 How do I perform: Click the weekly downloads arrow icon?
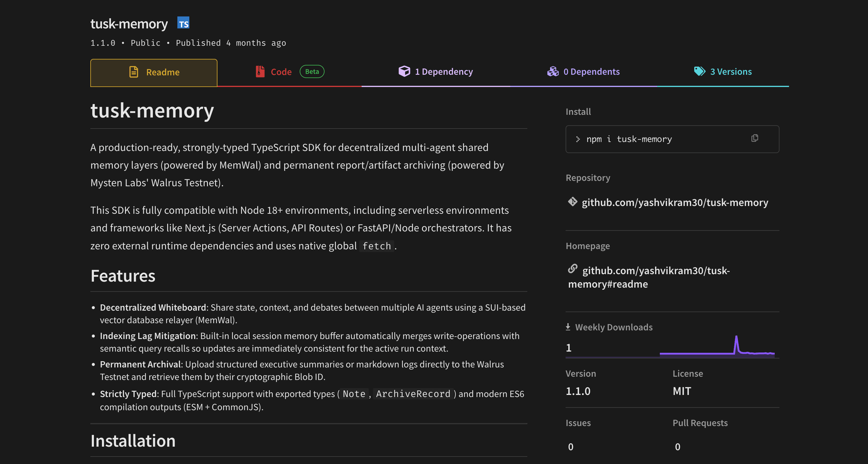point(568,327)
